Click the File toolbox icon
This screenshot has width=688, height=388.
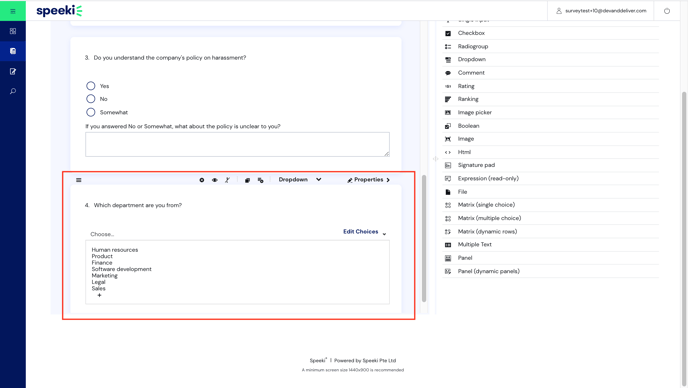click(448, 192)
